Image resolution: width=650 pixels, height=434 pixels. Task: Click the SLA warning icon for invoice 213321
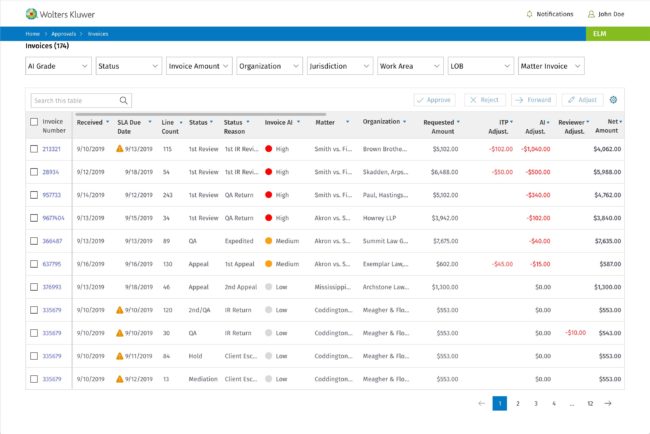point(120,149)
